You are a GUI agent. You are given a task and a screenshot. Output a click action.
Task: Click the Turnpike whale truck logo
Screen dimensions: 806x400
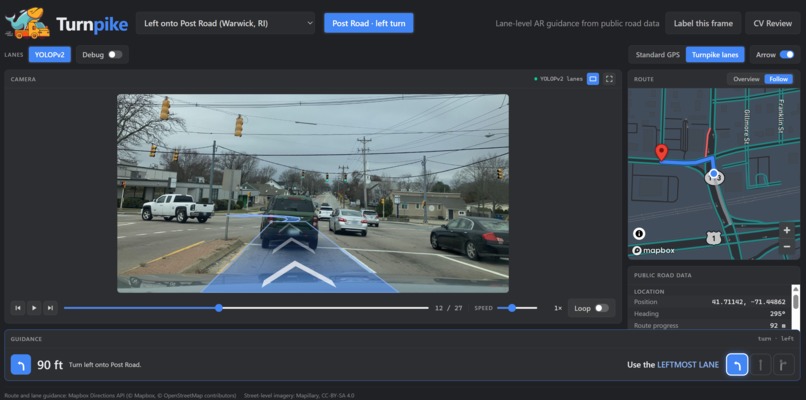27,23
